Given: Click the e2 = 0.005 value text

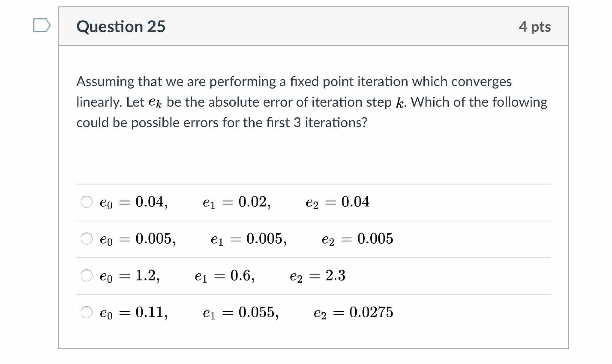Looking at the screenshot, I should click(357, 239).
